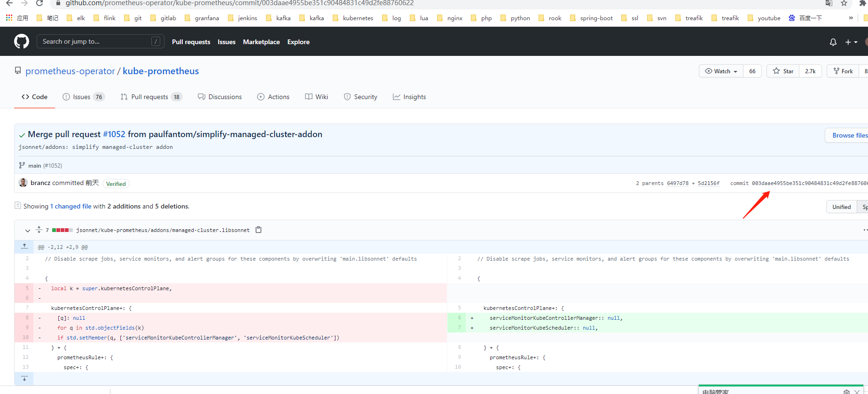Screen dimensions: 868x394
Task: Open the spring-boot bookmark folder
Action: (591, 18)
